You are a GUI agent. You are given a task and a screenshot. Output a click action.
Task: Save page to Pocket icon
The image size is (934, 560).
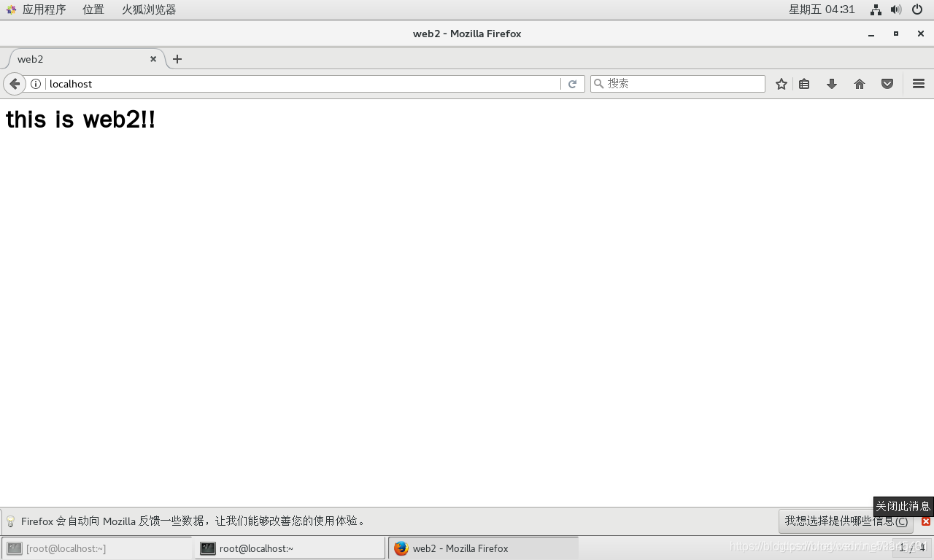887,84
